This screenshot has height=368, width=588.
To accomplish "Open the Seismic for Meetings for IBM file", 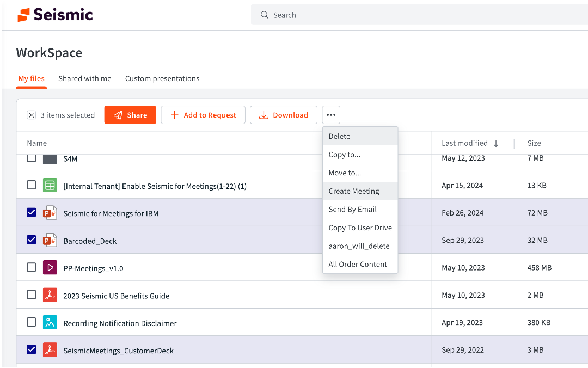I will click(x=111, y=213).
